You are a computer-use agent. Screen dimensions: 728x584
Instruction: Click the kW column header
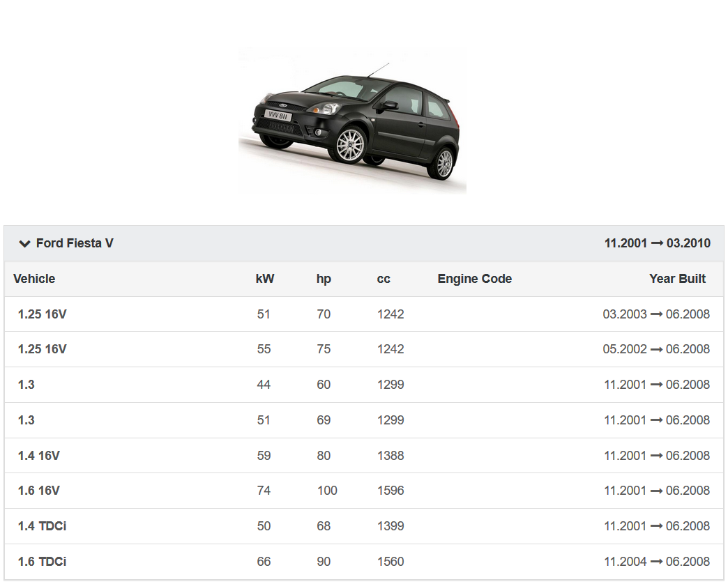(265, 279)
